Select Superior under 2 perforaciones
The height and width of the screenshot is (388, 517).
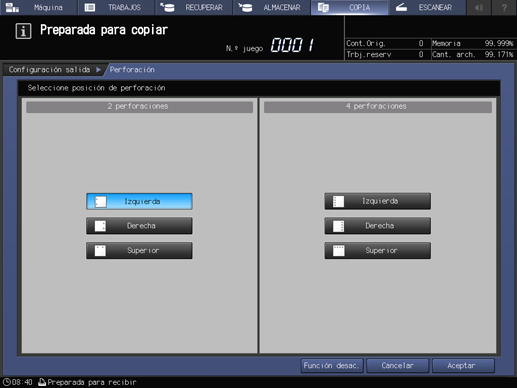pyautogui.click(x=139, y=250)
